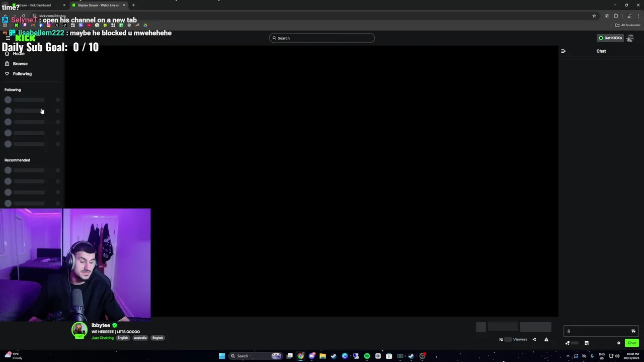Screen dimensions: 644x362
Task: Open Discord from the taskbar
Action: [x=312, y=356]
